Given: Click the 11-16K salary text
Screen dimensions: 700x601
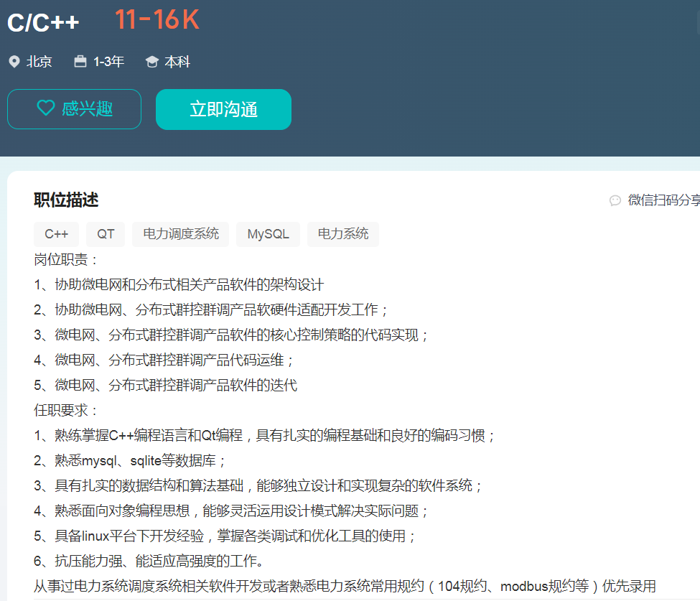Looking at the screenshot, I should [157, 20].
